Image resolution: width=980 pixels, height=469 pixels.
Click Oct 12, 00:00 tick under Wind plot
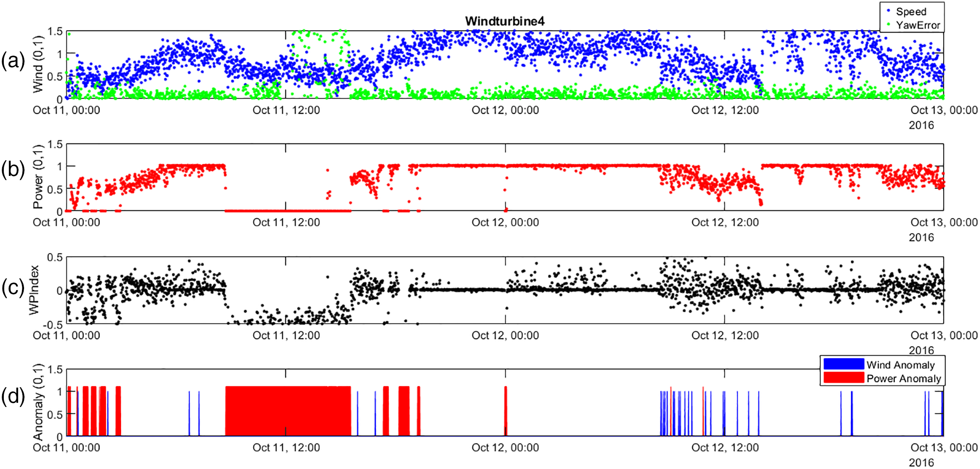click(x=505, y=111)
